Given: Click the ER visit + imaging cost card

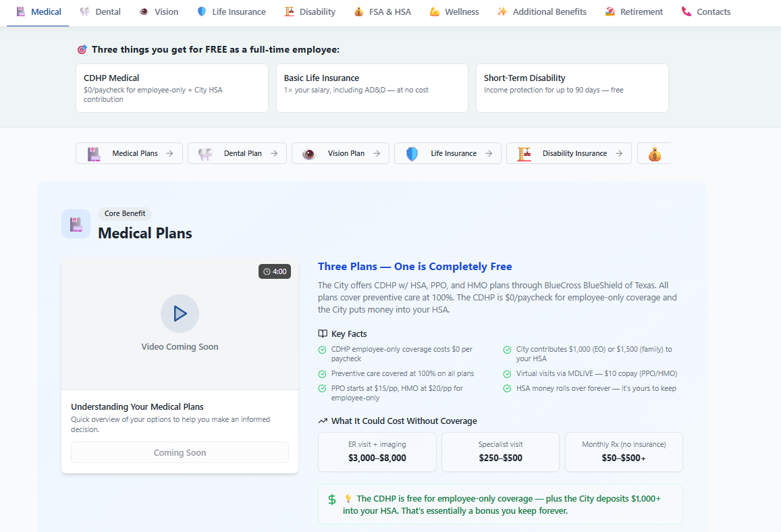Looking at the screenshot, I should click(377, 452).
